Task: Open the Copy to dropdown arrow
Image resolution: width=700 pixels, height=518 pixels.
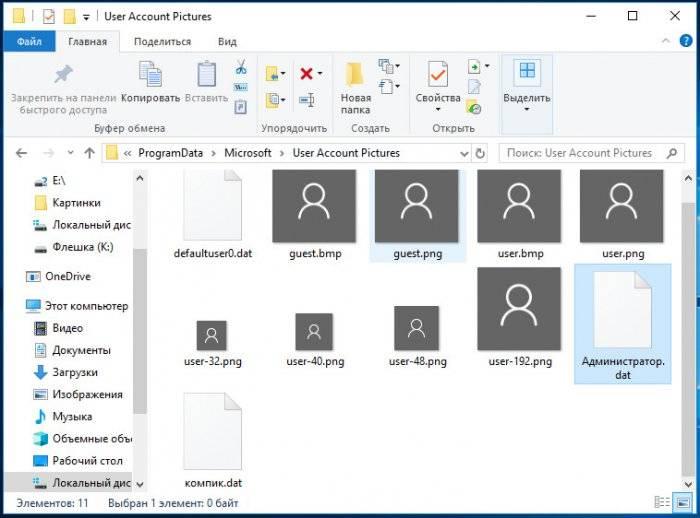Action: (283, 100)
